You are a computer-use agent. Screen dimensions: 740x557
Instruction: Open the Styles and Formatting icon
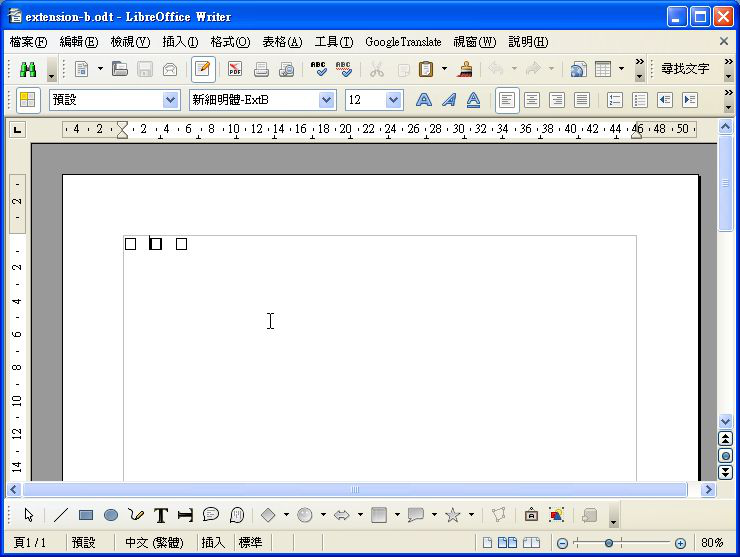[28, 100]
